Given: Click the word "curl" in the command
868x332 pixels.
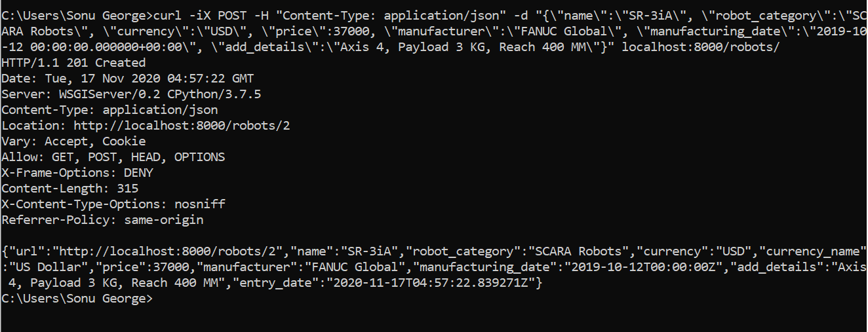Looking at the screenshot, I should 167,16.
